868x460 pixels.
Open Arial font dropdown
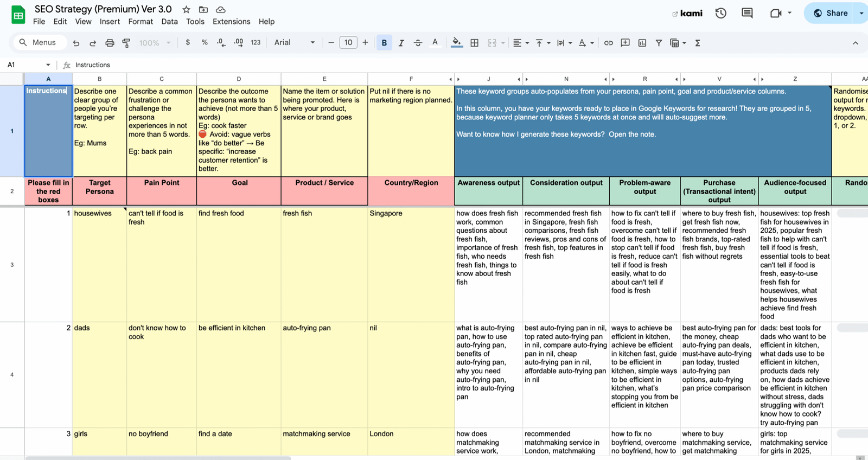[x=295, y=42]
